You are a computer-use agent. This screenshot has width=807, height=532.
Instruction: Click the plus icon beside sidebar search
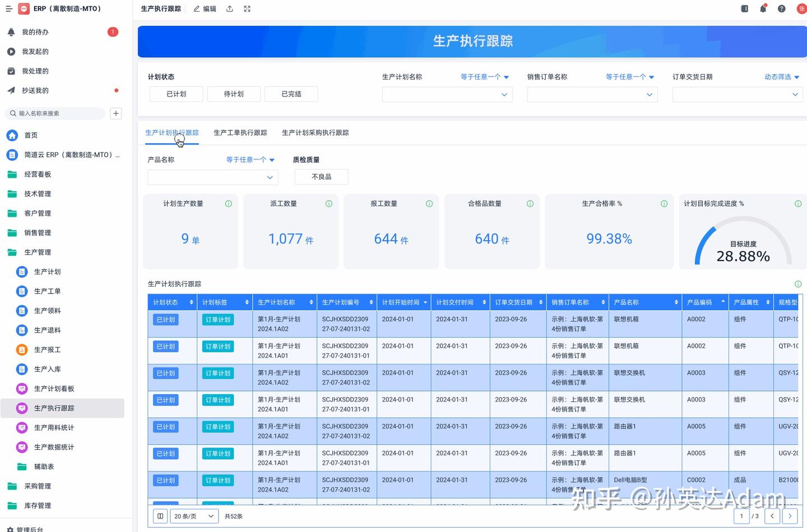tap(116, 114)
